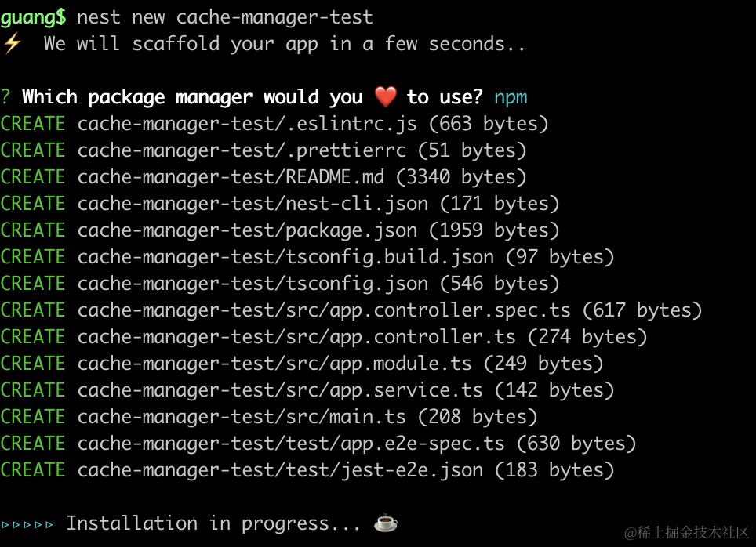Click the selected "npm" answer
Viewport: 756px width, 547px height.
click(x=511, y=97)
